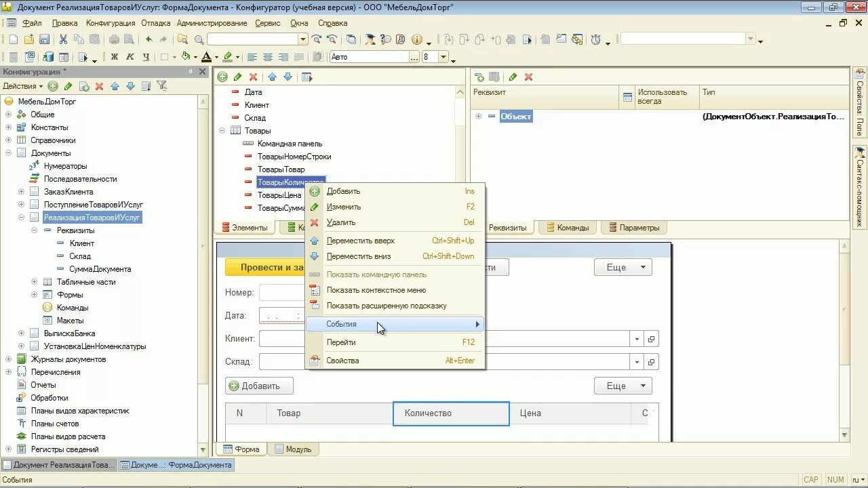Click green add icon in form elements toolbar

tap(222, 77)
